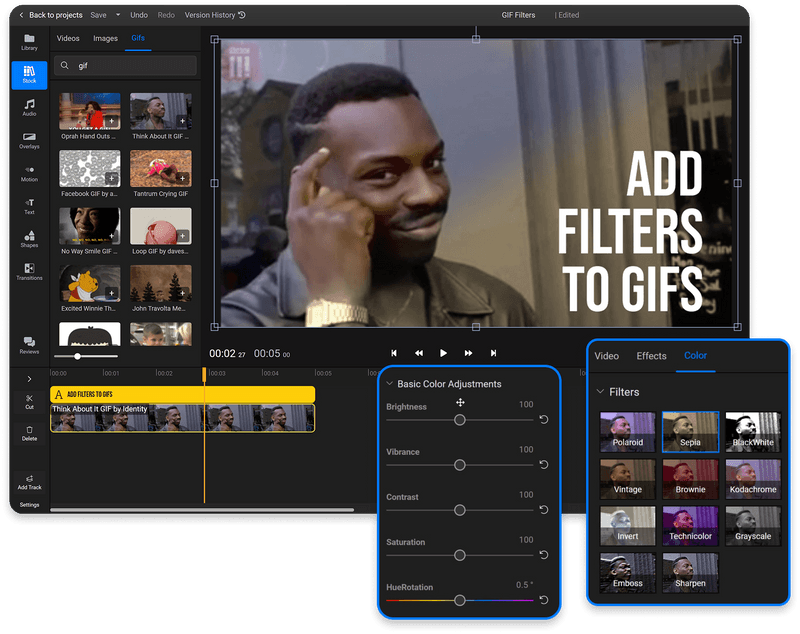Open the Overlays panel
This screenshot has height=634, width=800.
pos(29,142)
